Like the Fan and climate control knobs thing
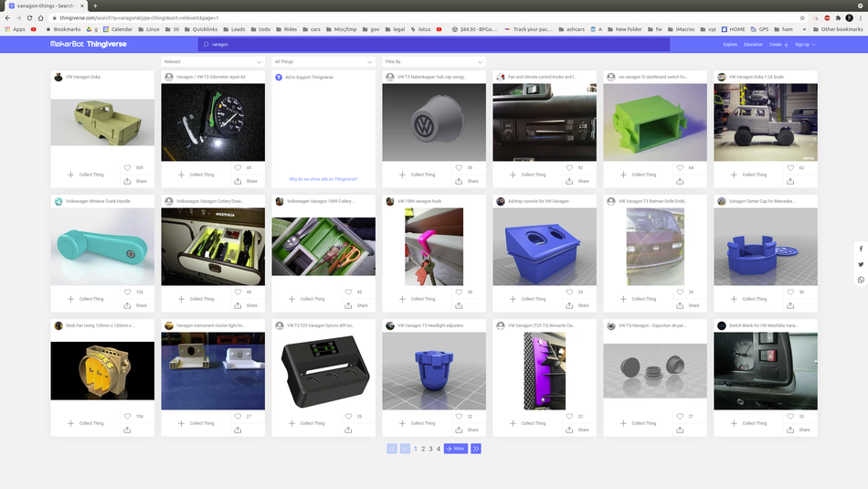Viewport: 868px width, 489px height. (x=569, y=168)
